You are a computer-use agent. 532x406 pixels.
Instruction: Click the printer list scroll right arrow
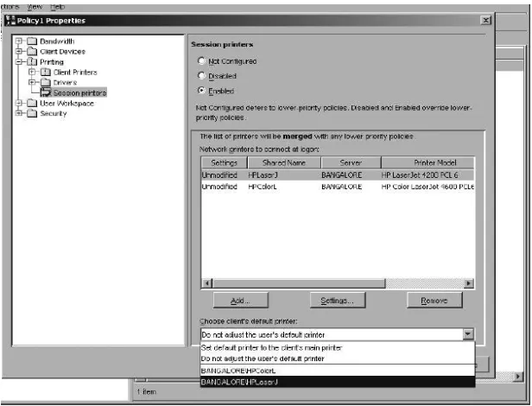pyautogui.click(x=469, y=283)
